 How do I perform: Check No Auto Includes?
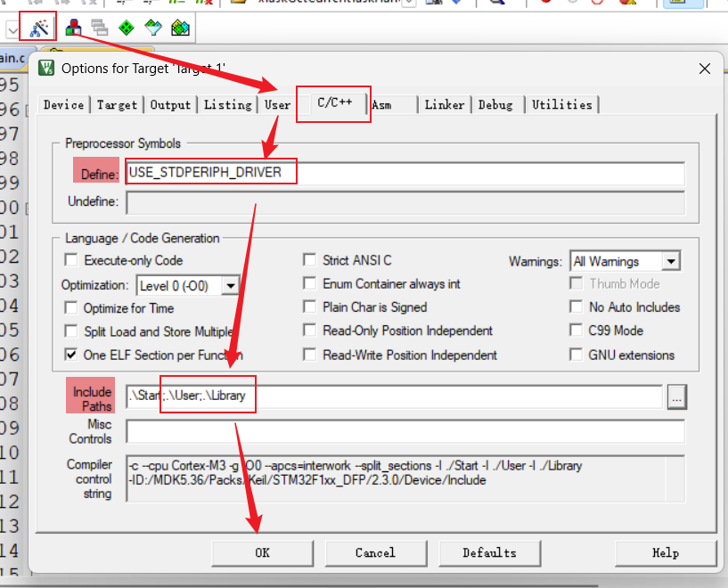[577, 306]
